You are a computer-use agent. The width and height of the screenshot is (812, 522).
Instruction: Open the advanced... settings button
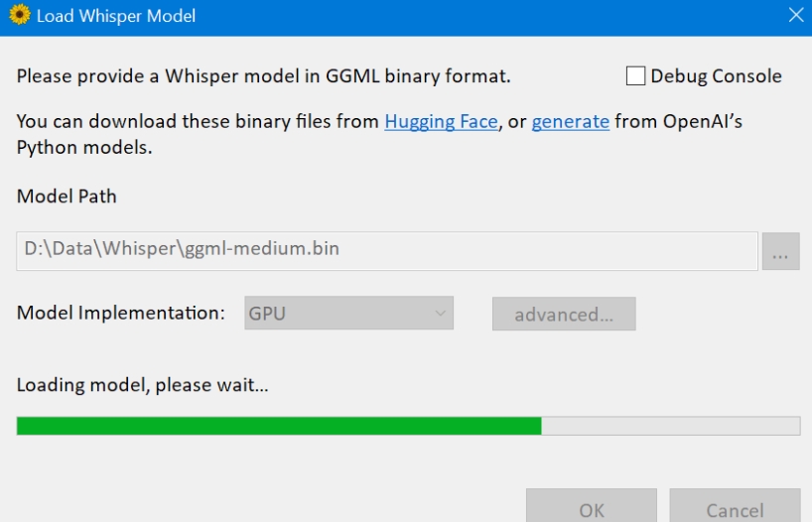click(564, 315)
